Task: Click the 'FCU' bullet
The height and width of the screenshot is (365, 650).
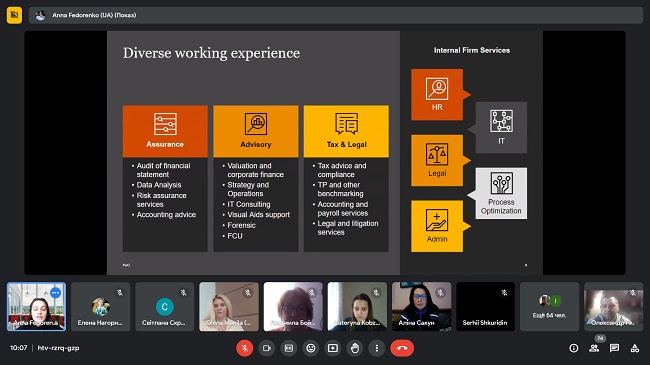Action: pyautogui.click(x=235, y=236)
